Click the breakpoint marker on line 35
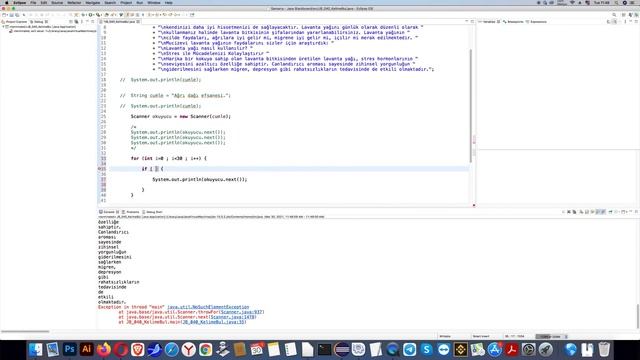This screenshot has width=640, height=360. tap(99, 169)
